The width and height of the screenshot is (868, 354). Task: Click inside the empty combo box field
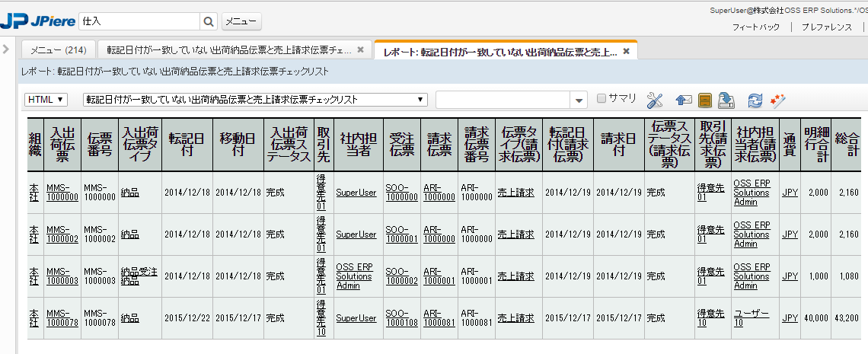coord(503,100)
